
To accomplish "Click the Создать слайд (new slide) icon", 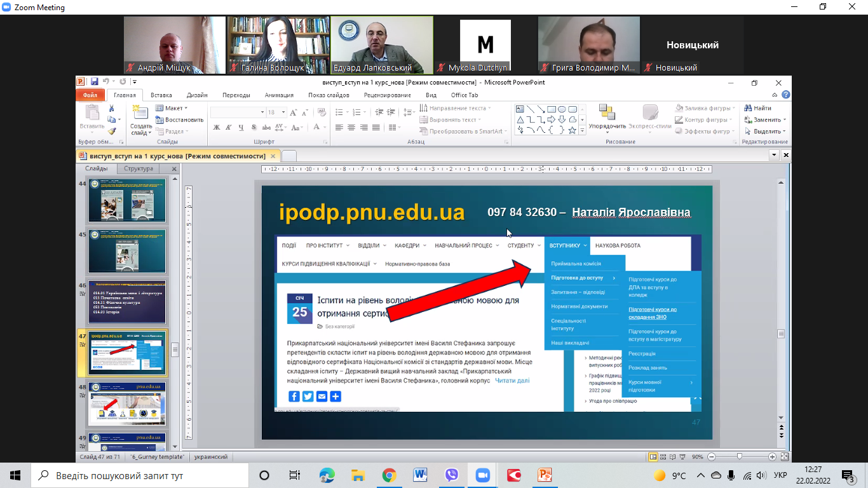I will (x=140, y=114).
